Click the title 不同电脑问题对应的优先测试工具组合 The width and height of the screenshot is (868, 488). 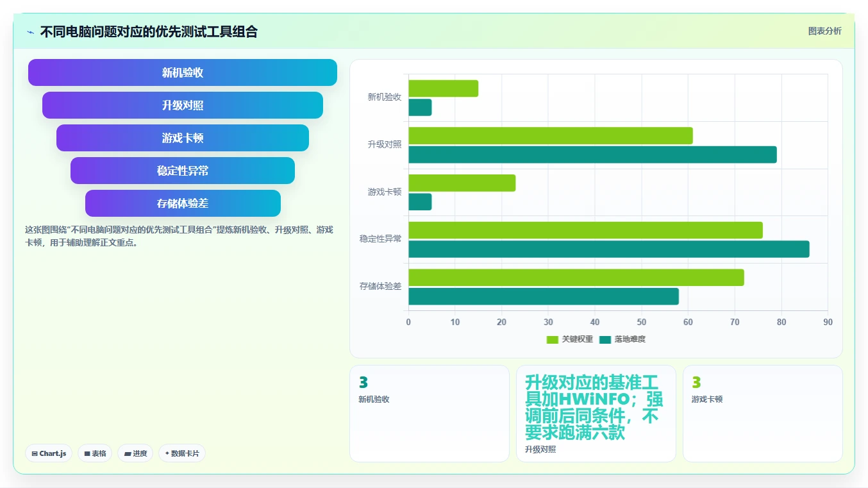tap(149, 32)
